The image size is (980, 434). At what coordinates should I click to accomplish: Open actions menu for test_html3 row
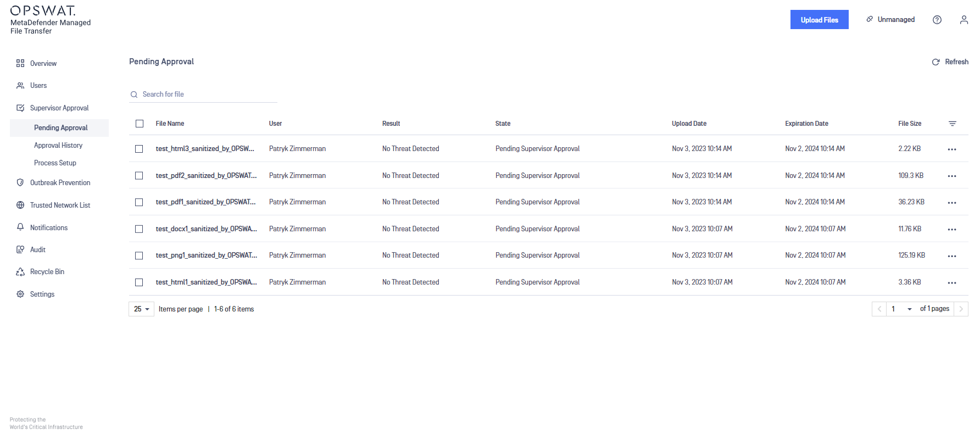coord(952,149)
